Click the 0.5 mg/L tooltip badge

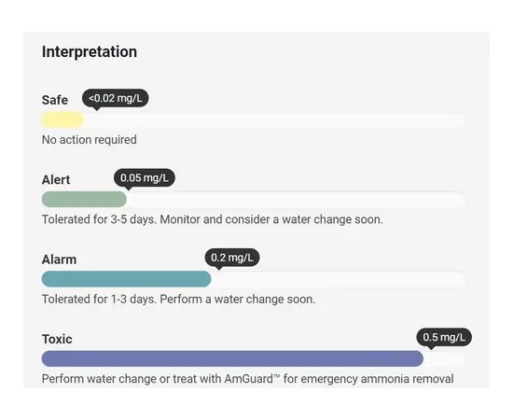444,337
